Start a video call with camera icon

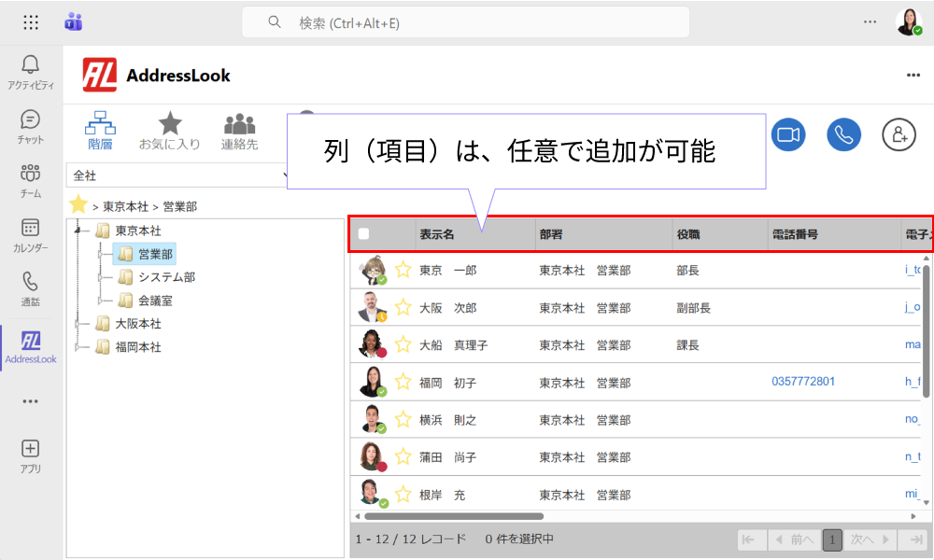coord(788,134)
